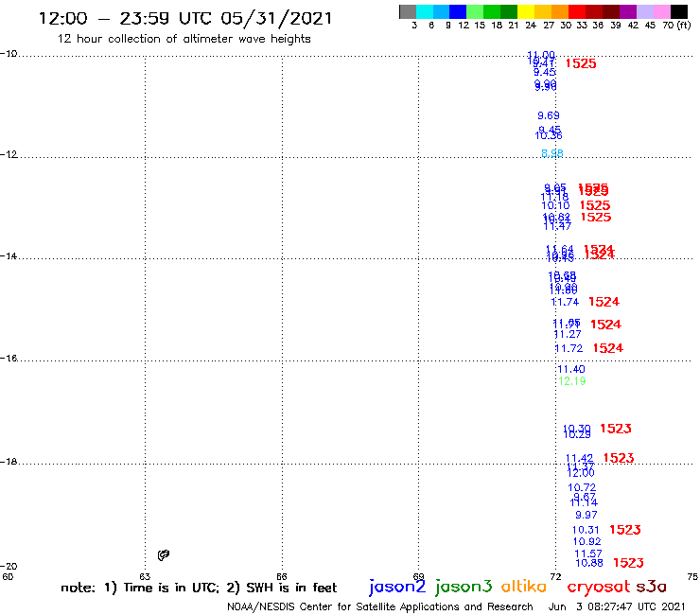700x615 pixels.
Task: Click the latitude axis label -12
Action: [x=9, y=155]
